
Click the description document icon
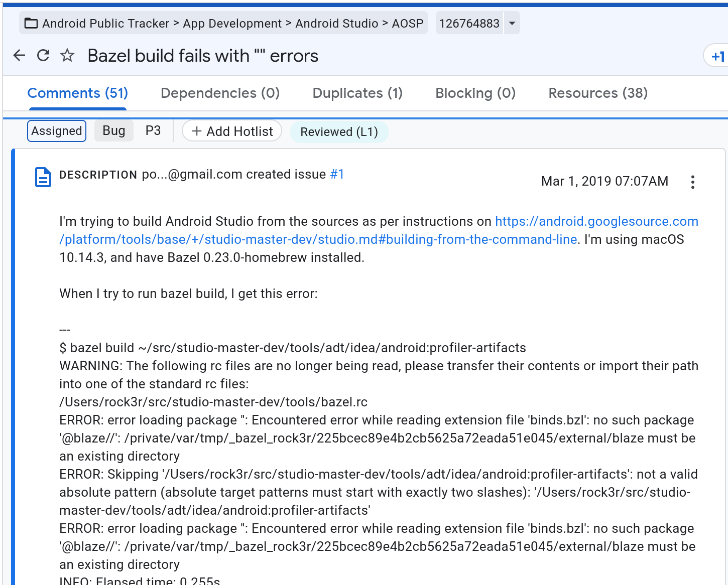click(x=43, y=177)
